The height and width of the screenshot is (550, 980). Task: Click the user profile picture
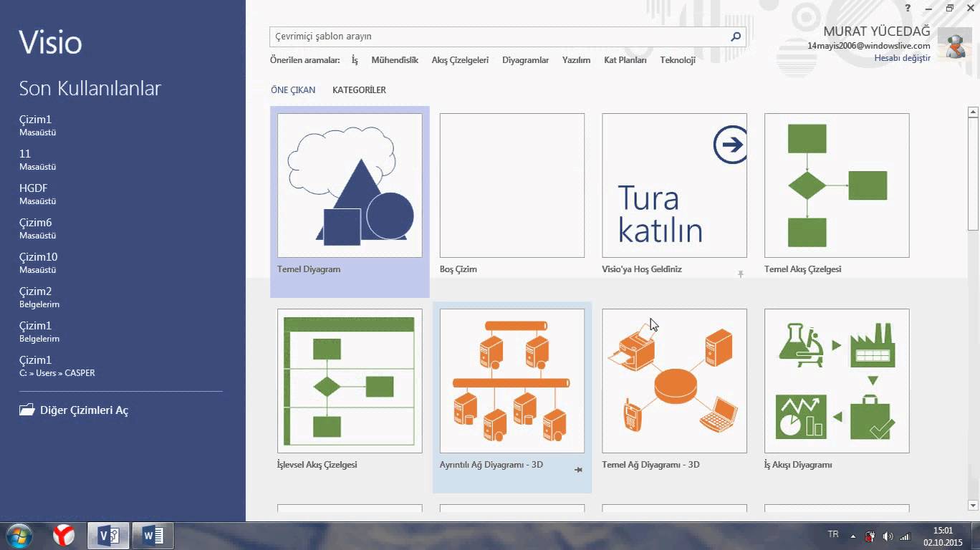tap(955, 44)
